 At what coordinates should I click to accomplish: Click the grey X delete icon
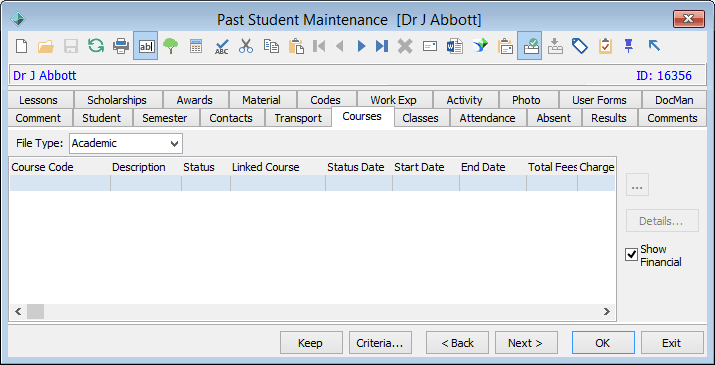tap(405, 46)
